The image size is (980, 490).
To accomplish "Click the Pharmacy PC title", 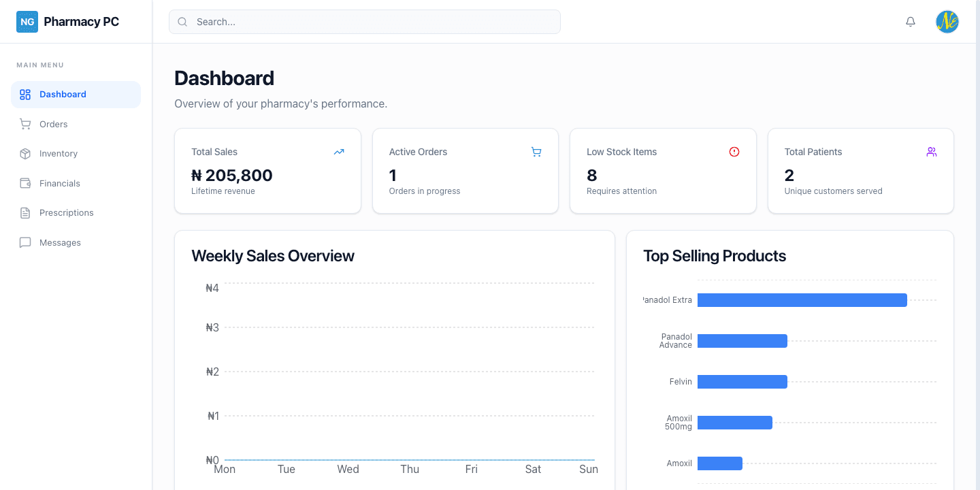I will click(x=81, y=22).
